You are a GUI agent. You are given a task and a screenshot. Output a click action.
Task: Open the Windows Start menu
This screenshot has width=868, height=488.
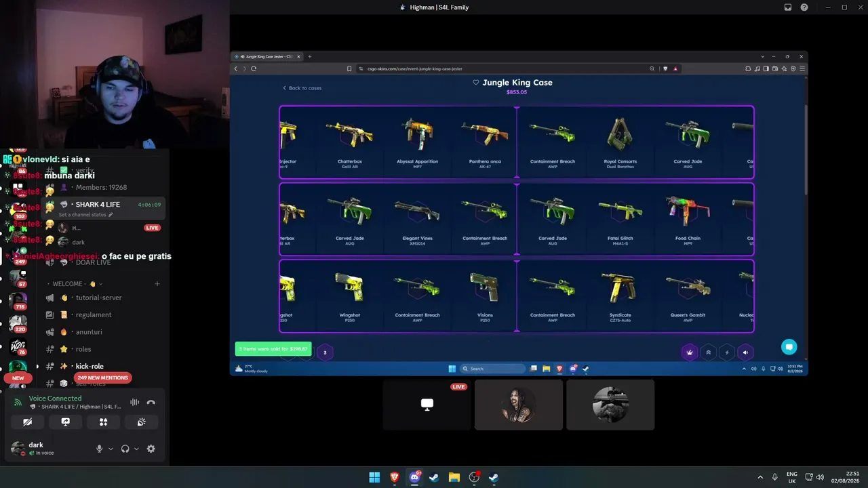[x=374, y=477]
